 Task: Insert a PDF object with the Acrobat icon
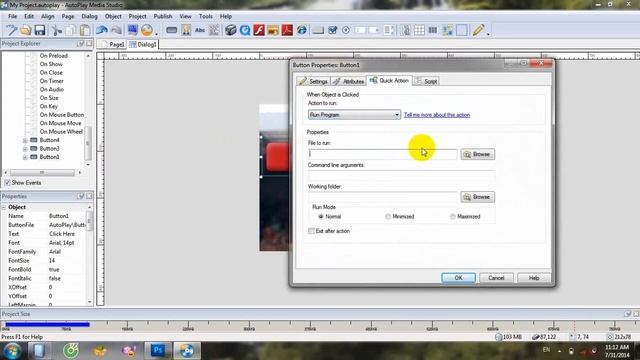pyautogui.click(x=287, y=30)
